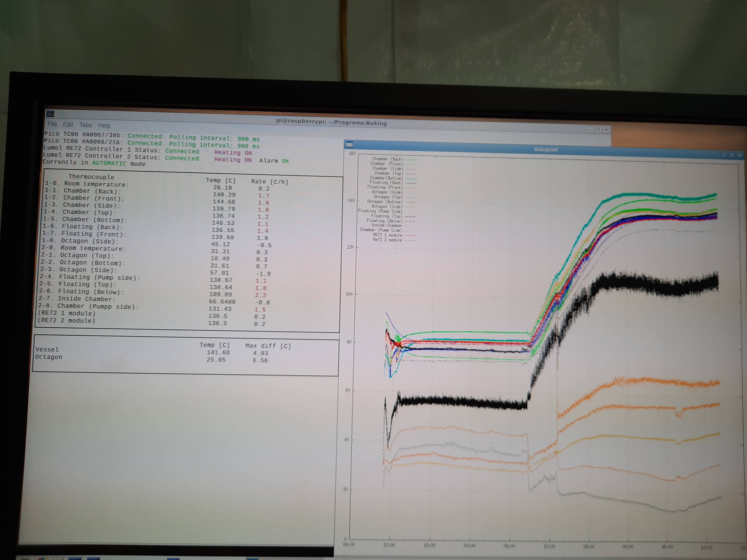Minimize the Gnuplot window
Screen dimensions: 747x560
click(724, 155)
